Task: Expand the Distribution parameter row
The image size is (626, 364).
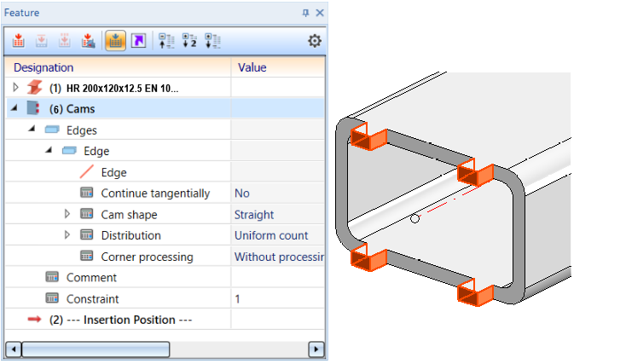Action: (x=67, y=234)
